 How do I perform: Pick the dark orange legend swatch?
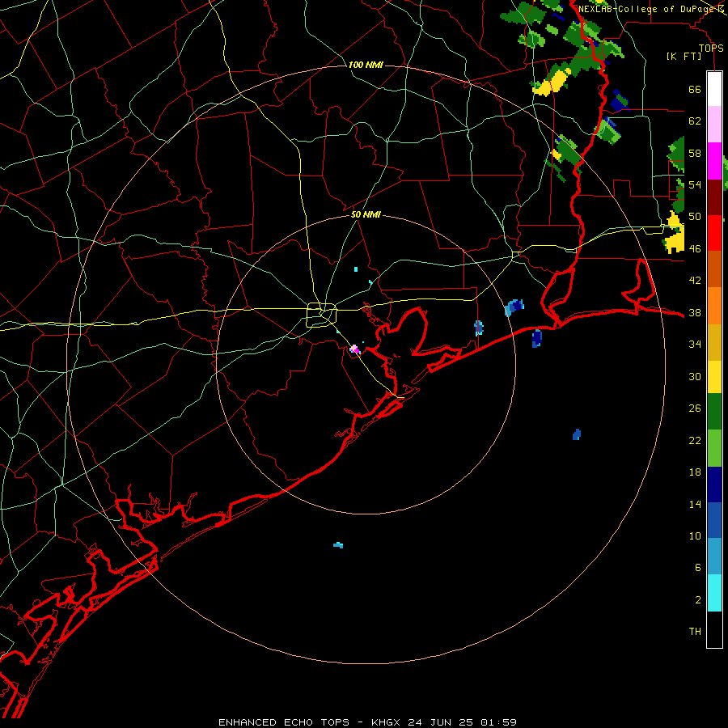(x=714, y=269)
